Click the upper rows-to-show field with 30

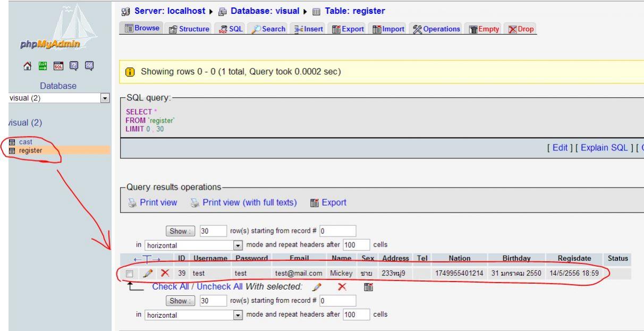coord(213,231)
